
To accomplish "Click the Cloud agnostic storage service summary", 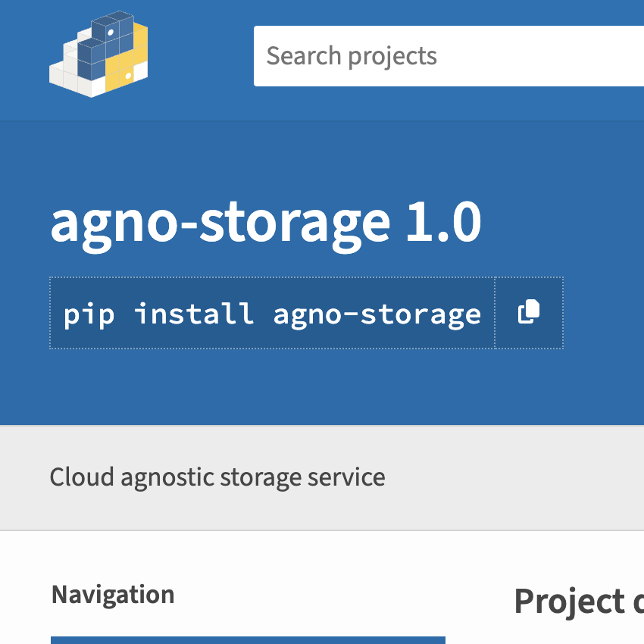I will 217,477.
